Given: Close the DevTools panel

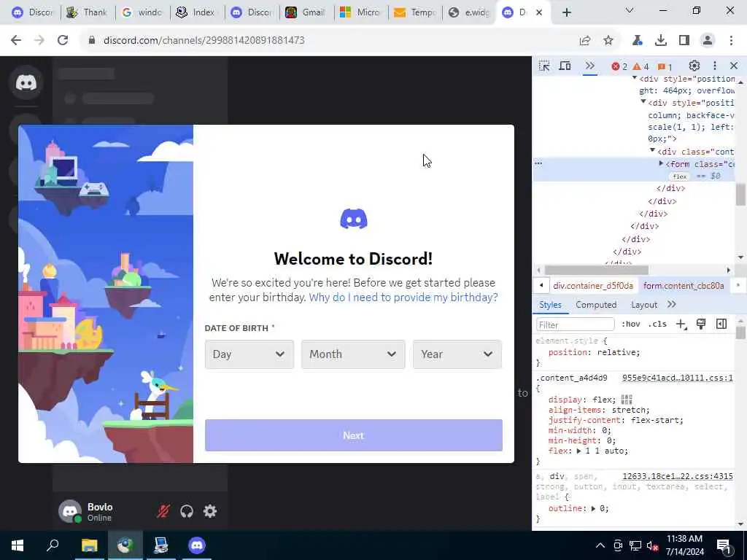Looking at the screenshot, I should [734, 66].
